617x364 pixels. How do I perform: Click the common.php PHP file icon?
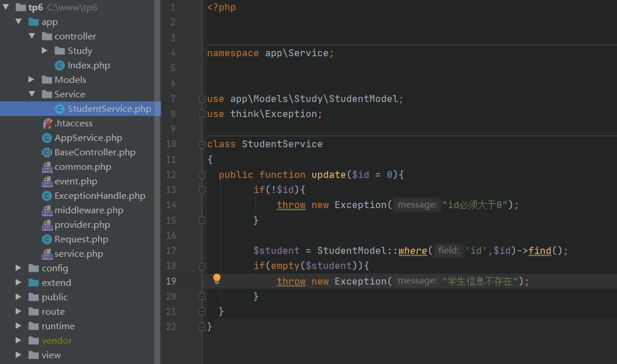pyautogui.click(x=47, y=168)
